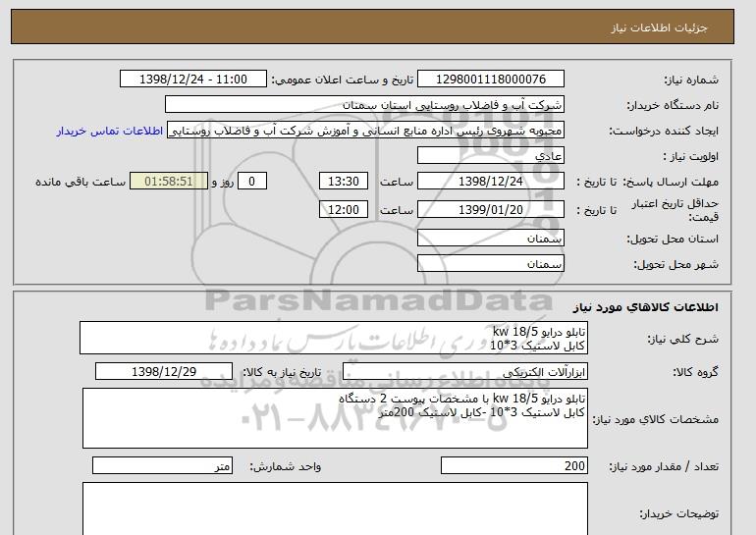Select the delivery city field سمنان
The image size is (756, 535).
coord(490,264)
